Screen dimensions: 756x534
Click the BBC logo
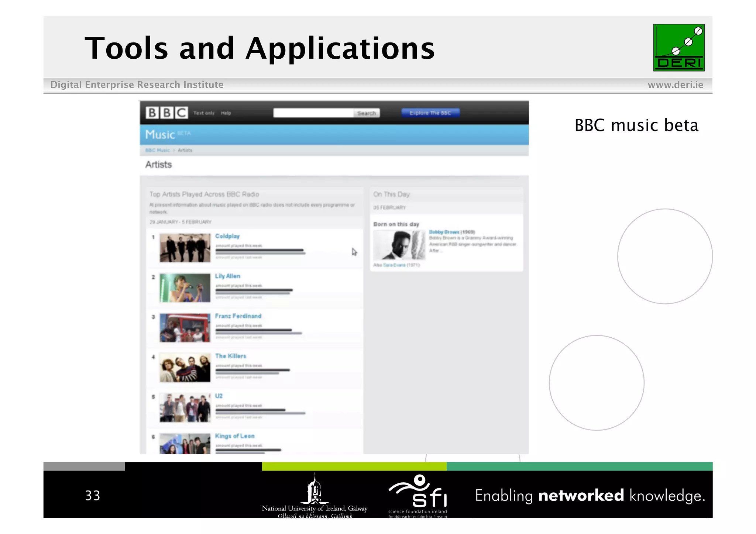[x=166, y=113]
